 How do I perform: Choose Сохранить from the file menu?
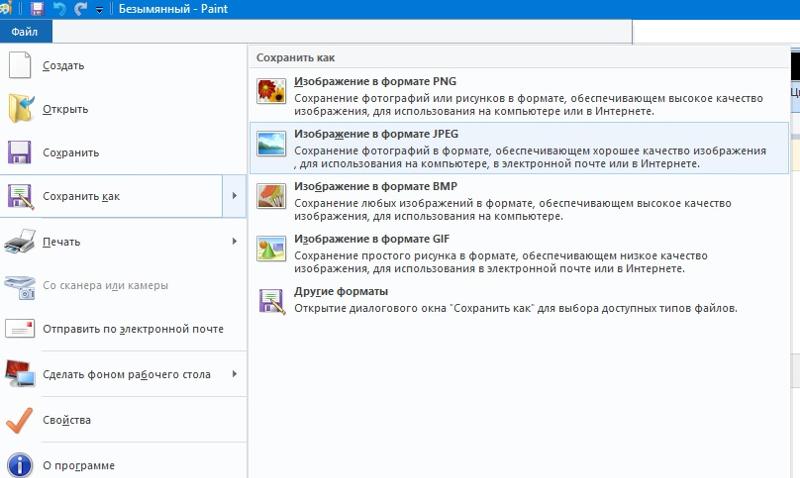tap(123, 152)
